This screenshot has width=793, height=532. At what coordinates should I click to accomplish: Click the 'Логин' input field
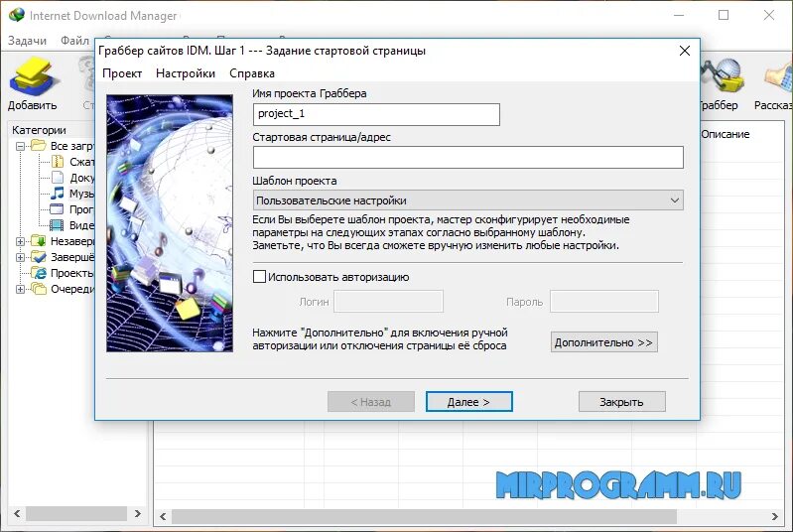[x=388, y=302]
